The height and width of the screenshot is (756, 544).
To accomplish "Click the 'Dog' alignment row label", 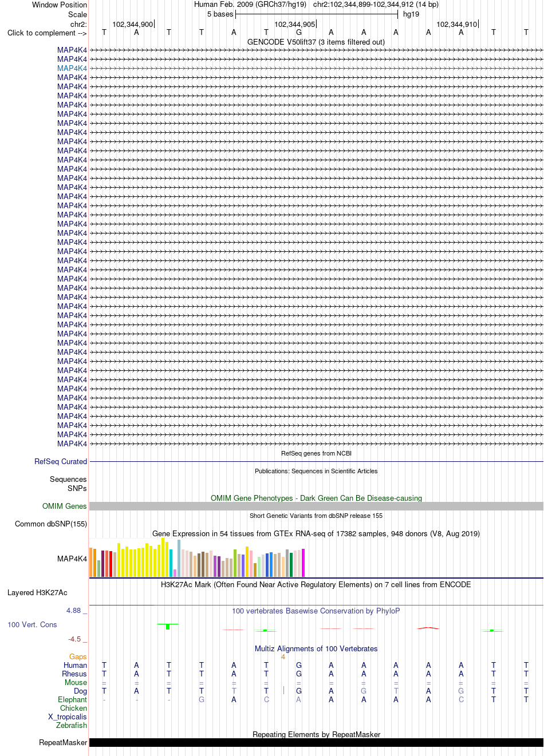I will [x=80, y=691].
